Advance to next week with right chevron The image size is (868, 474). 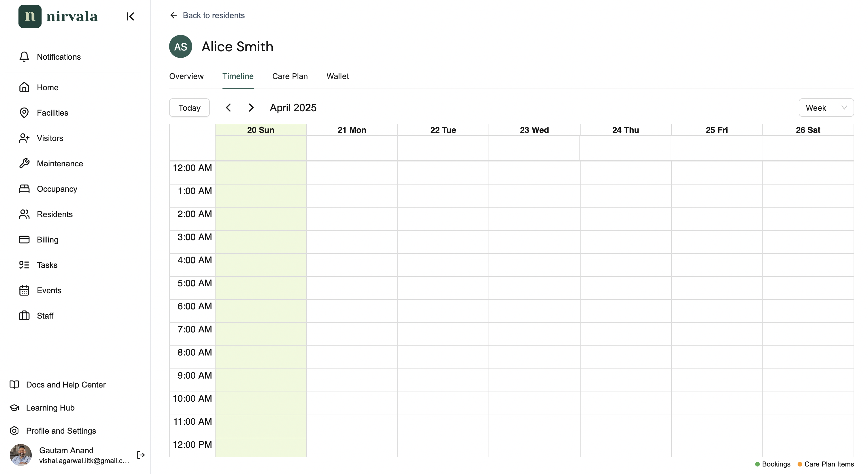[x=251, y=108]
